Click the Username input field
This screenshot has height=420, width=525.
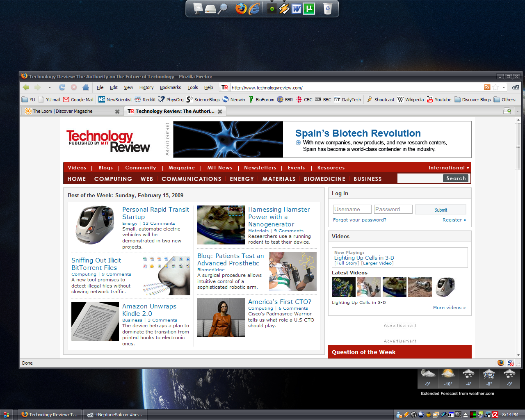[x=352, y=209]
